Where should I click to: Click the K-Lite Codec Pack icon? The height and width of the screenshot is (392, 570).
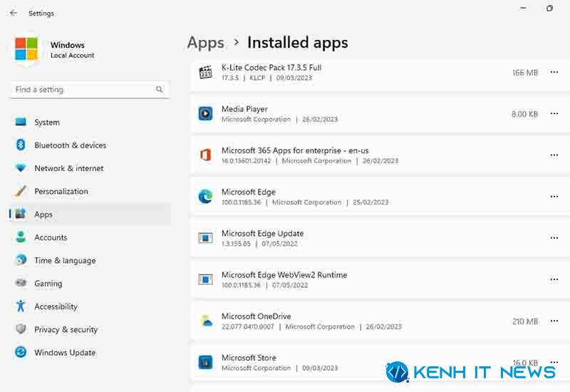point(206,73)
